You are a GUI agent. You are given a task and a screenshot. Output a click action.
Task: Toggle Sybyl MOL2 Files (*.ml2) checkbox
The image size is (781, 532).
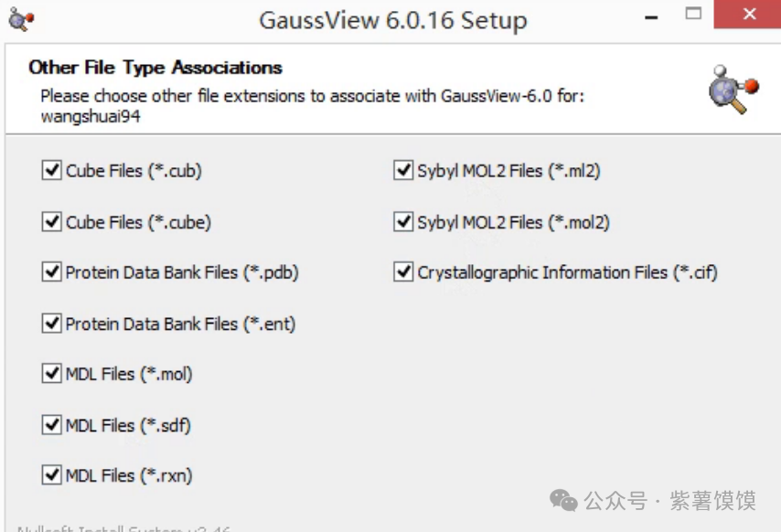pyautogui.click(x=403, y=170)
